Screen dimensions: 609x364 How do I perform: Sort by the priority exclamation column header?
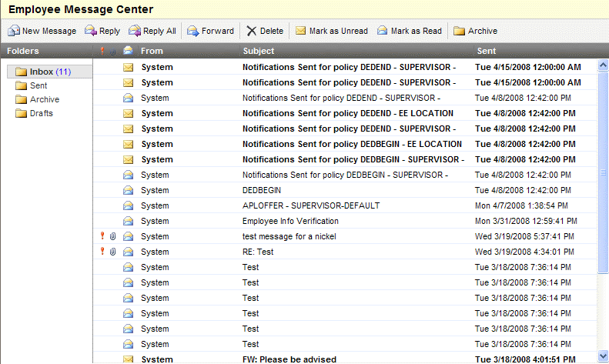102,51
